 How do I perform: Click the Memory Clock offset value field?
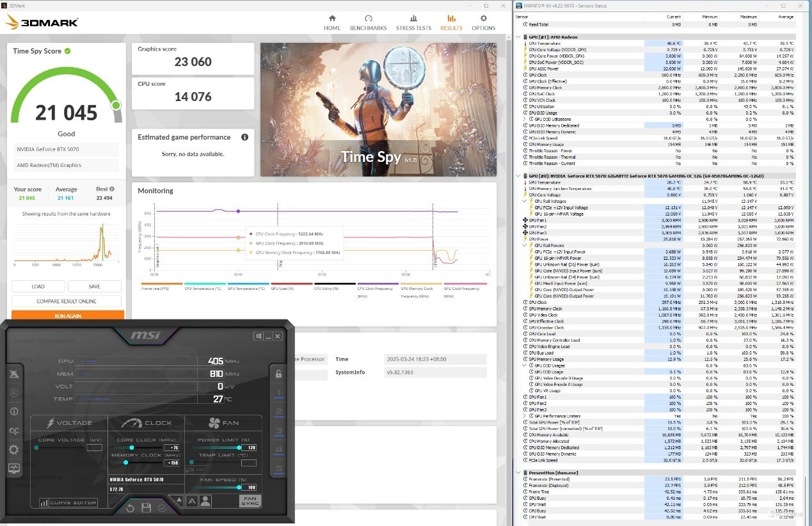171,463
